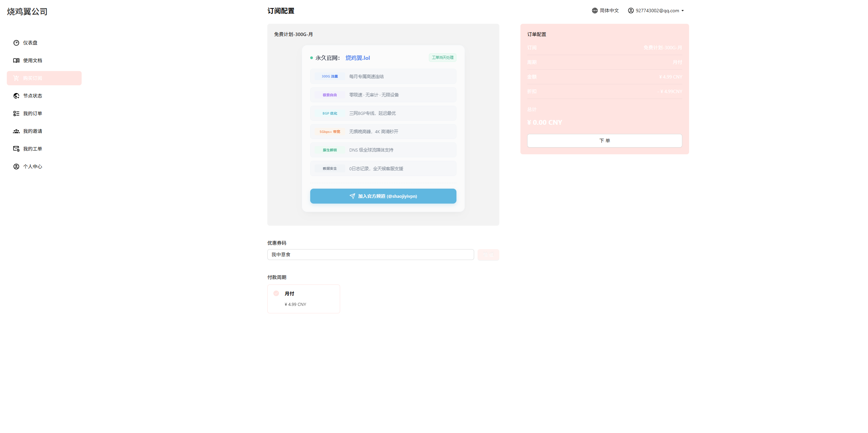Viewport: 868px width, 433px height.
Task: Click the 极致自由 tag
Action: point(330,95)
